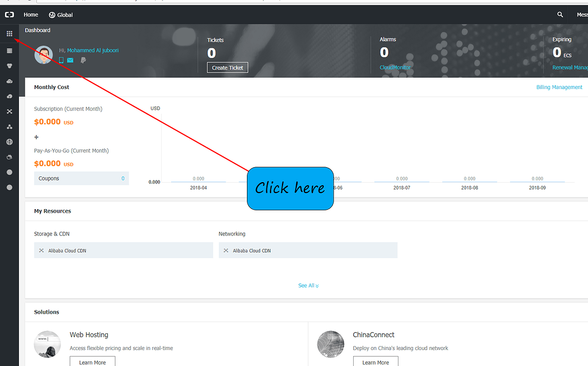Click the smartphone icon under the username
Viewport: 588px width, 366px height.
(x=61, y=60)
